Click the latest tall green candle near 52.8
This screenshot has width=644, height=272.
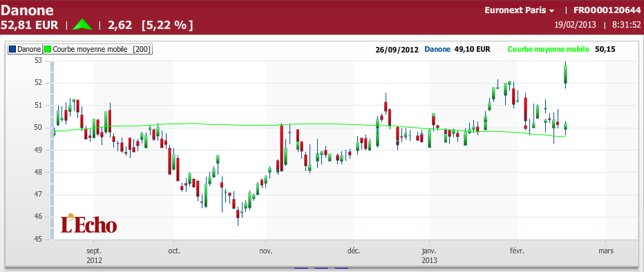(x=565, y=75)
